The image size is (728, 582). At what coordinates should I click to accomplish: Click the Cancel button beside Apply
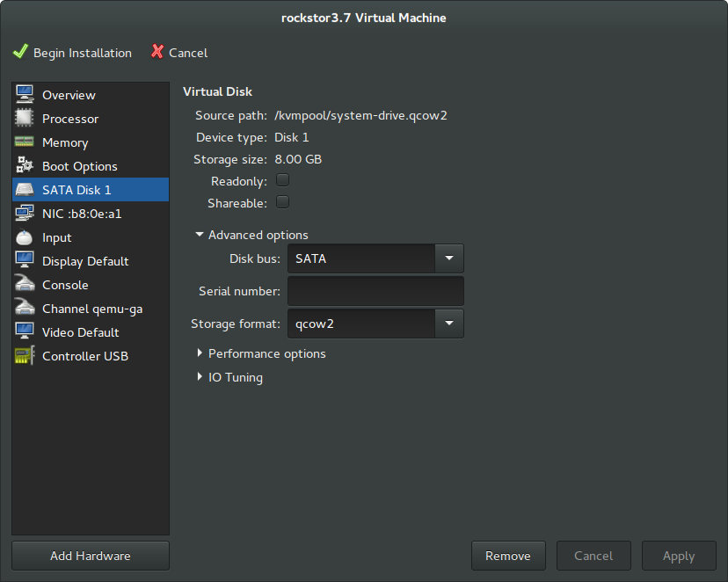[x=593, y=556]
